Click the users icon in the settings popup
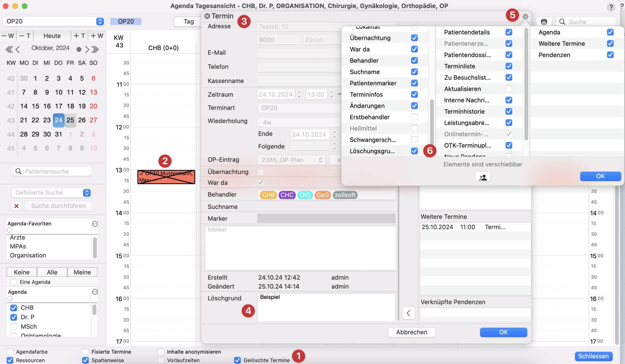Viewport: 625px width, 364px height. click(x=483, y=177)
